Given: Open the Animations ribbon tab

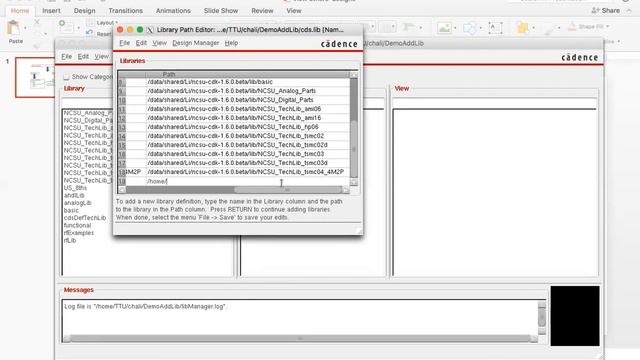Looking at the screenshot, I should coord(173,11).
